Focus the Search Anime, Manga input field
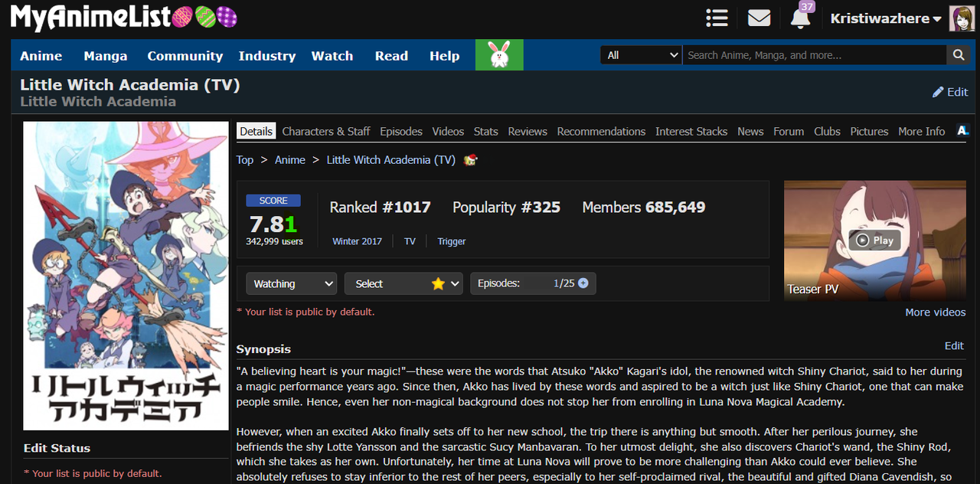The height and width of the screenshot is (484, 980). [815, 55]
